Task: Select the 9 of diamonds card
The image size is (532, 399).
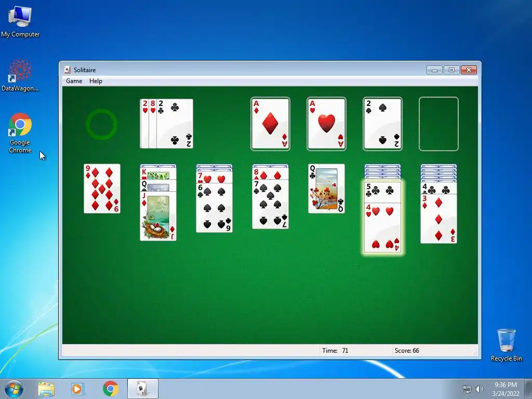Action: [x=102, y=189]
